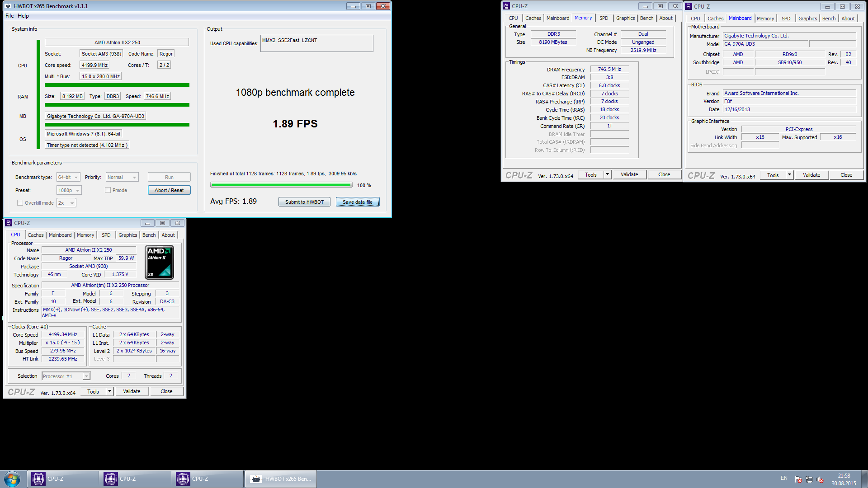Click the Max TDP 59.9 W value
The width and height of the screenshot is (868, 488).
click(126, 258)
